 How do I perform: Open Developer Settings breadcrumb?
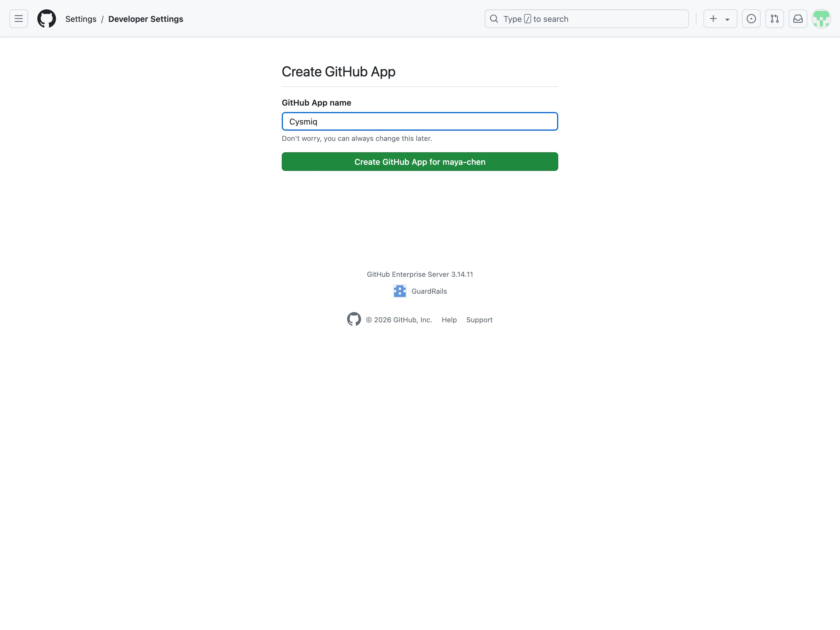point(146,19)
